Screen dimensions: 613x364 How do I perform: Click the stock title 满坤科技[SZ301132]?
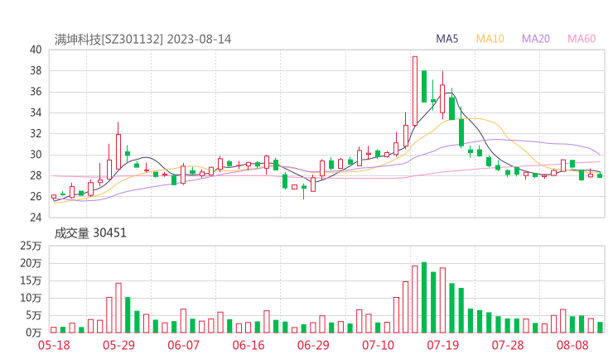(109, 40)
